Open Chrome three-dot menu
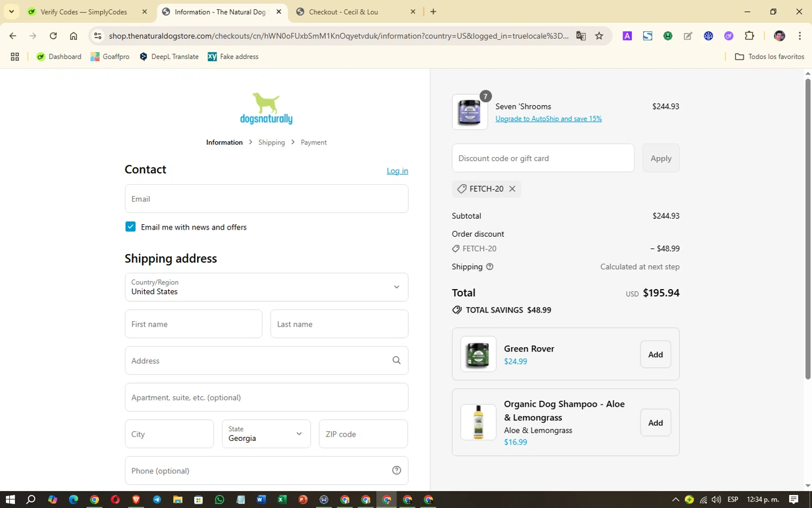Screen dimensions: 812x508 [x=800, y=36]
